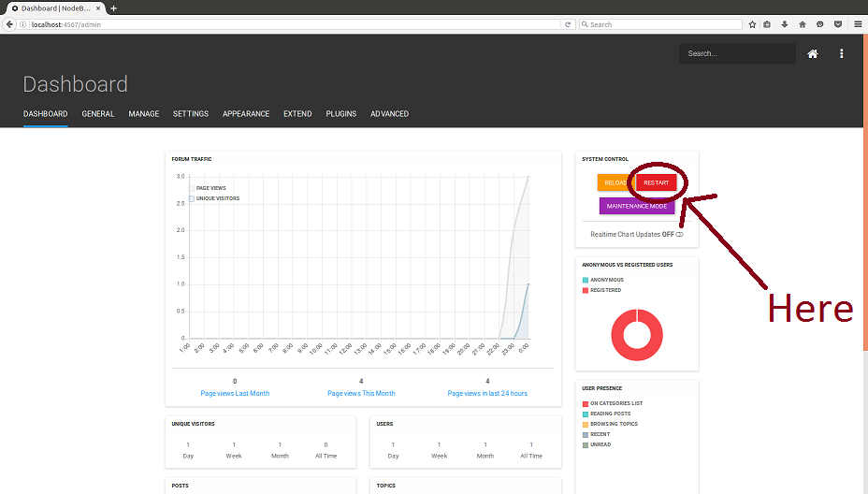Click the System Control panel title

coord(605,159)
